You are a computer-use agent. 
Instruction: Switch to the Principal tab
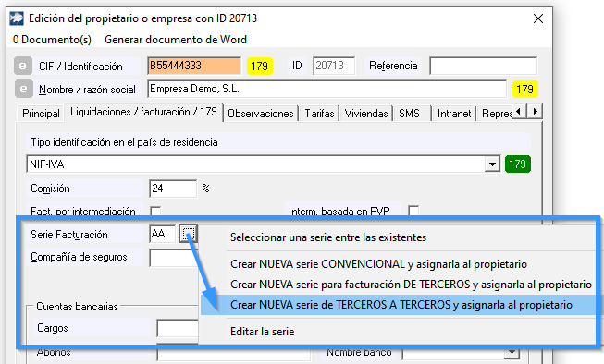coord(41,114)
